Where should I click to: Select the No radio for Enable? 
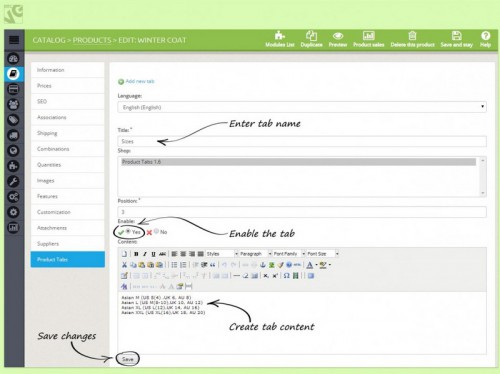tap(156, 231)
